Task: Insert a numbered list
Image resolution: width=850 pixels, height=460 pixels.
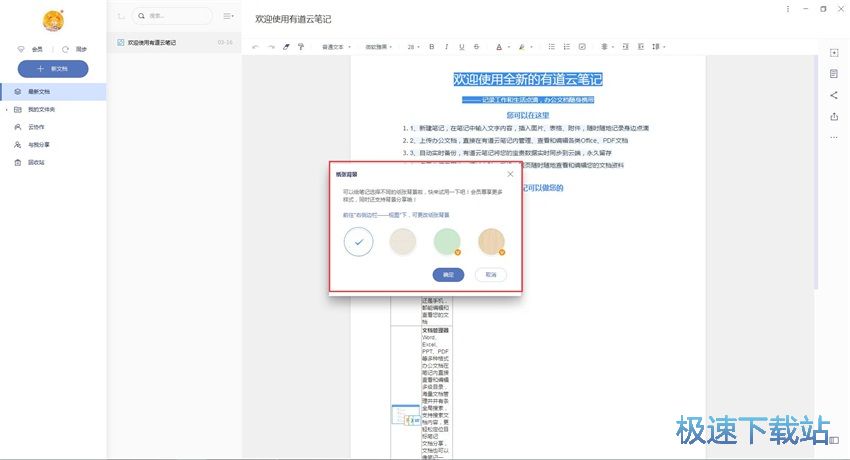Action: pyautogui.click(x=566, y=47)
